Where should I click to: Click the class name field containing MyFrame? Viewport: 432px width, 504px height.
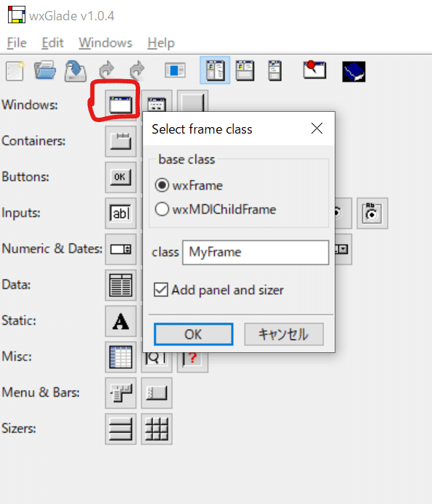(x=256, y=252)
